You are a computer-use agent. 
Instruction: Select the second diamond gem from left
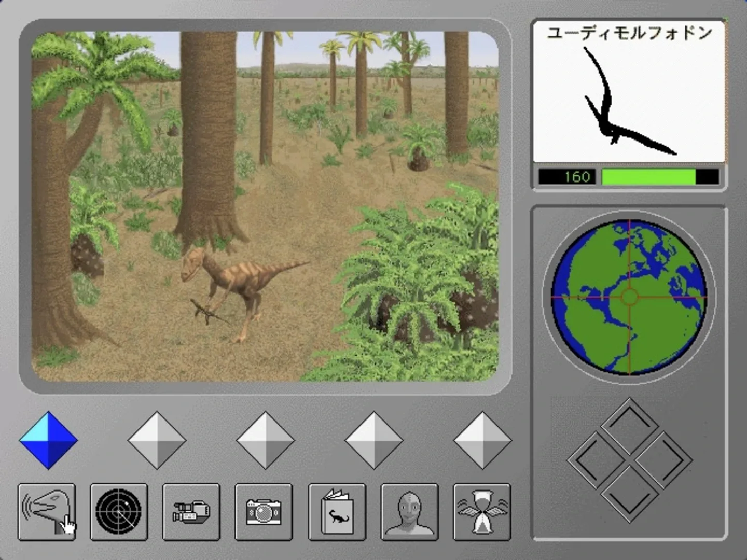pos(157,440)
